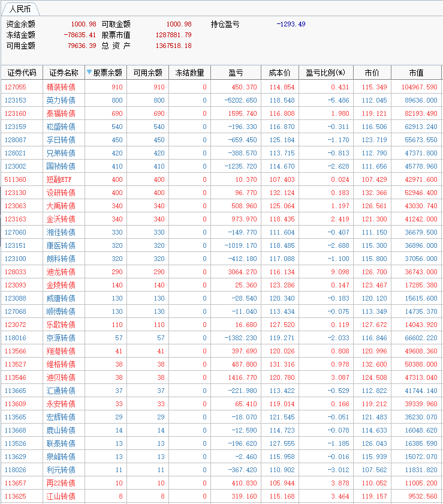Select the 联泰转债 holding

tap(61, 443)
